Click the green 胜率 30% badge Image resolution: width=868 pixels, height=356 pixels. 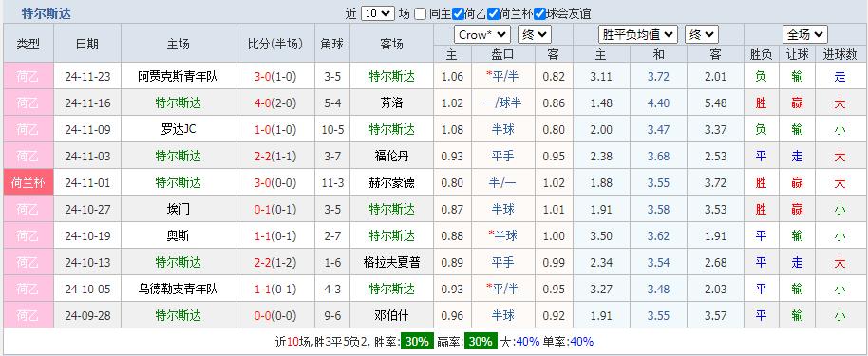click(417, 342)
